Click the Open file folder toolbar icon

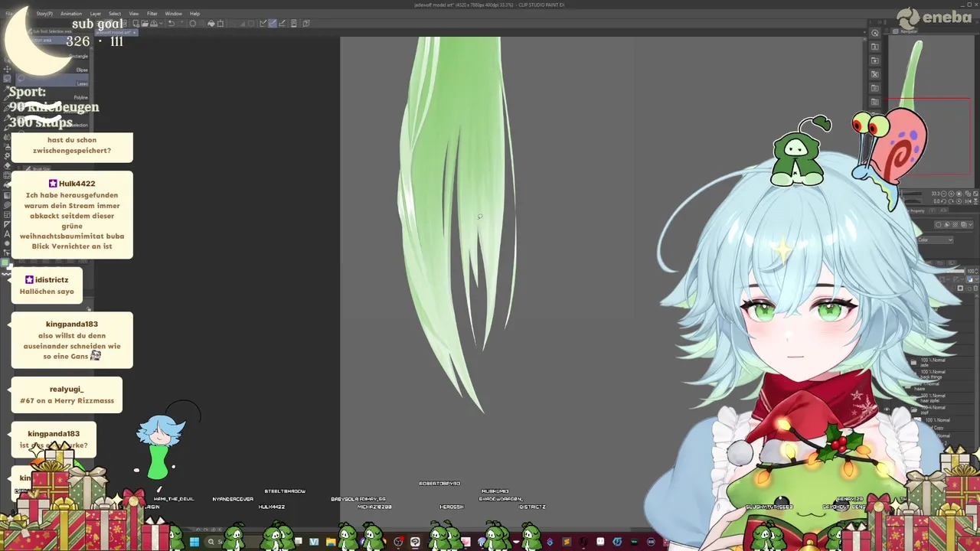[144, 23]
